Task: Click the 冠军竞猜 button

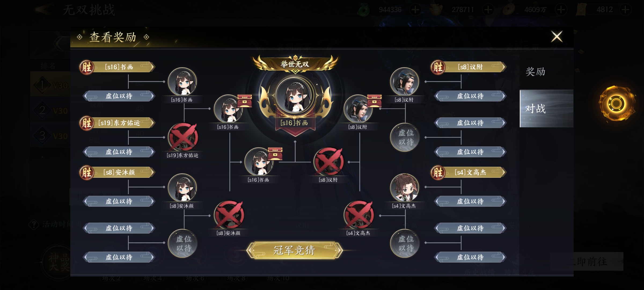Action: [294, 250]
